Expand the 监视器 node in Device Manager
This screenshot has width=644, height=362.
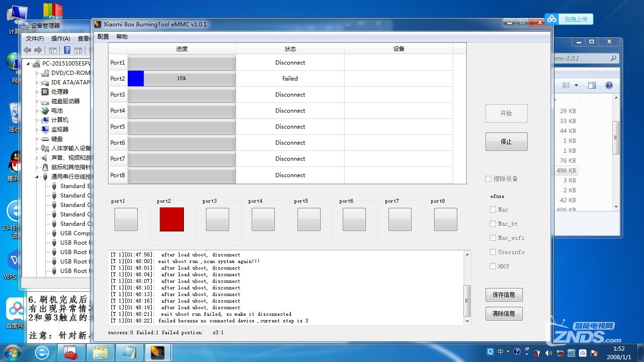tap(37, 130)
